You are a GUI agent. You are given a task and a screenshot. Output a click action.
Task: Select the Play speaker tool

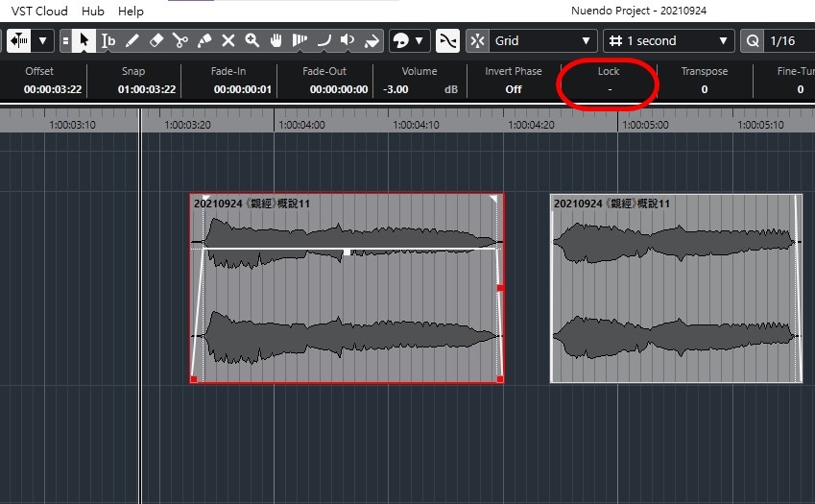(348, 40)
